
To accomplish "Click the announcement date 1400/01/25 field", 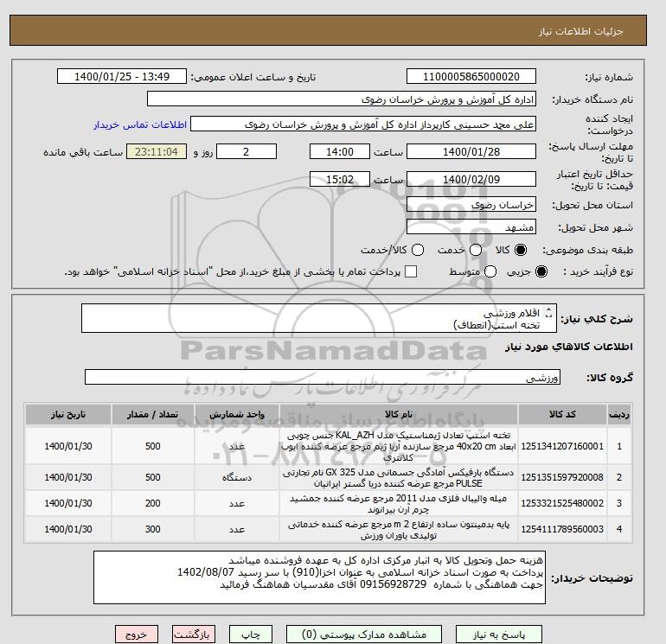I will click(x=121, y=76).
